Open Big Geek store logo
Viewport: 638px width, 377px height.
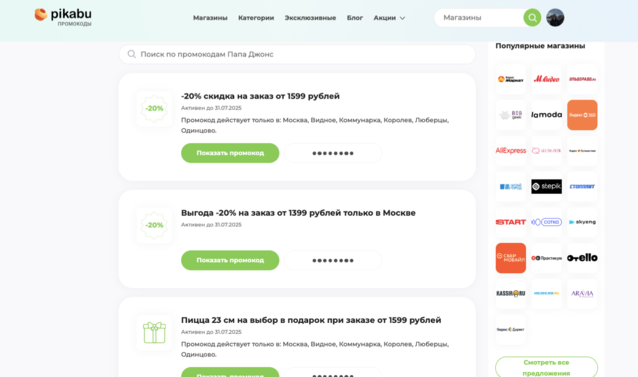coord(511,115)
